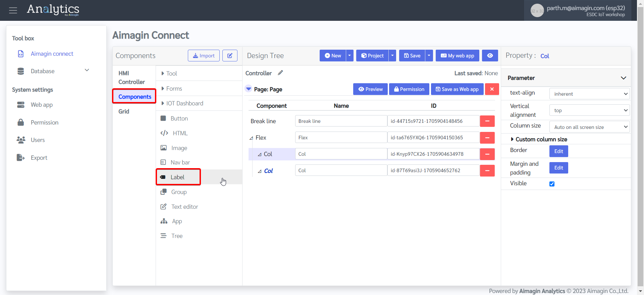Click the Aimagin connect file icon
The image size is (644, 295).
21,54
